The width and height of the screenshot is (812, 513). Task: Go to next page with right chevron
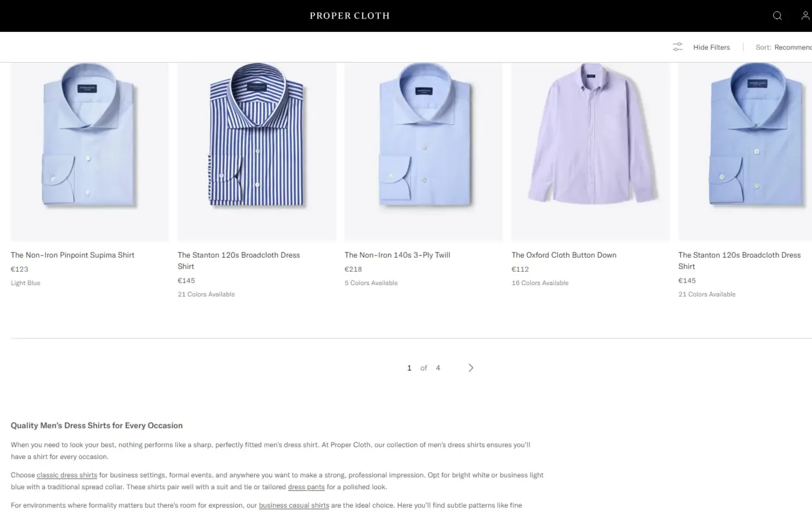pyautogui.click(x=470, y=367)
